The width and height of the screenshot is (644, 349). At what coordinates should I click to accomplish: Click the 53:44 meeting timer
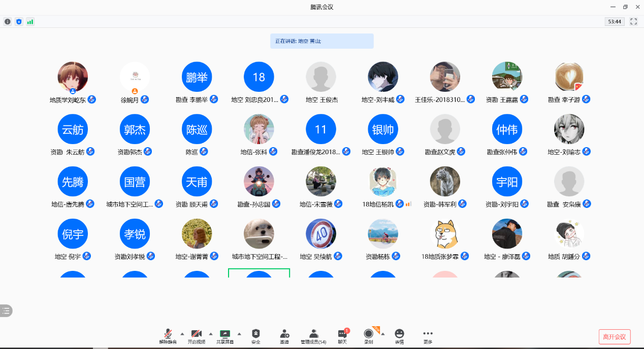(615, 21)
